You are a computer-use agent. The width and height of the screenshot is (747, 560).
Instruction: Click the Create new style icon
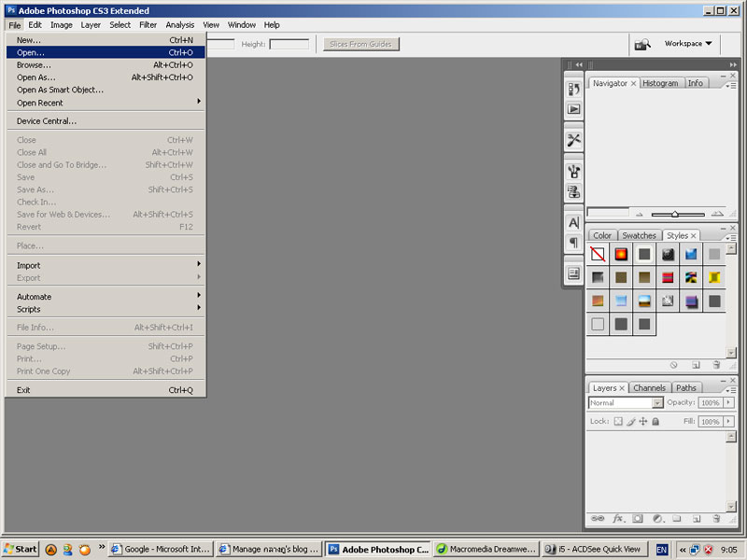(x=696, y=365)
